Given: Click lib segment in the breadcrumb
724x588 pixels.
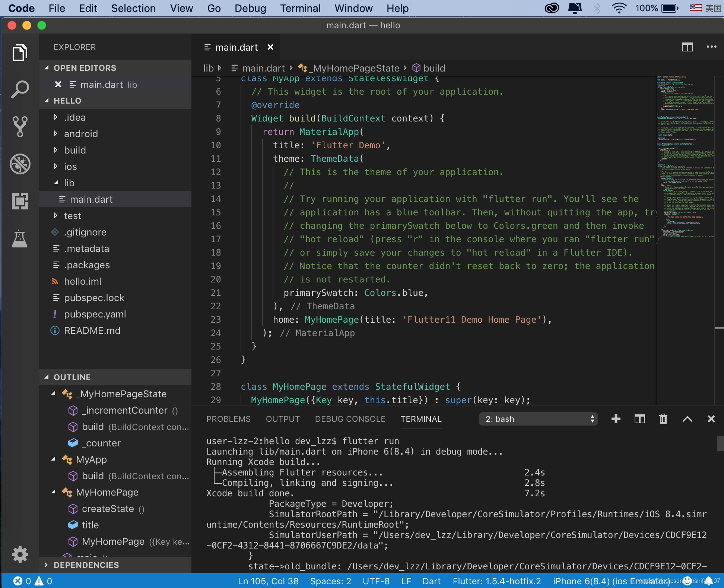Looking at the screenshot, I should 208,68.
